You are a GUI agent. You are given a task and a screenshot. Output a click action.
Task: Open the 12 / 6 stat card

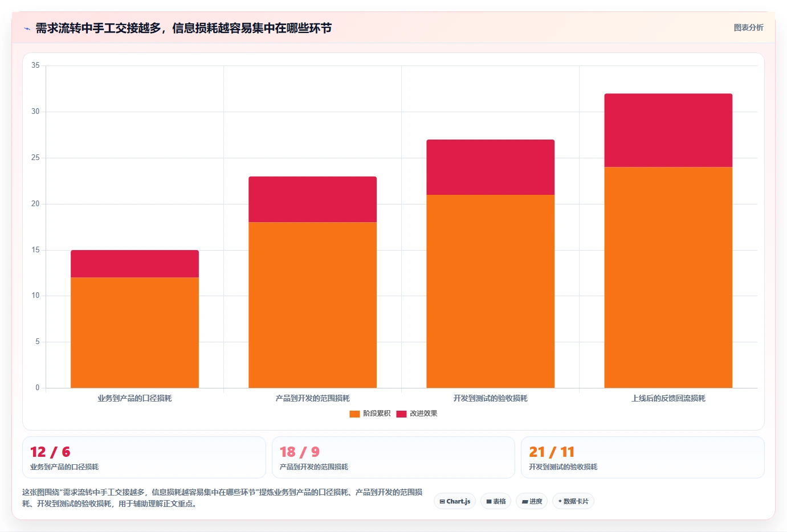point(144,457)
